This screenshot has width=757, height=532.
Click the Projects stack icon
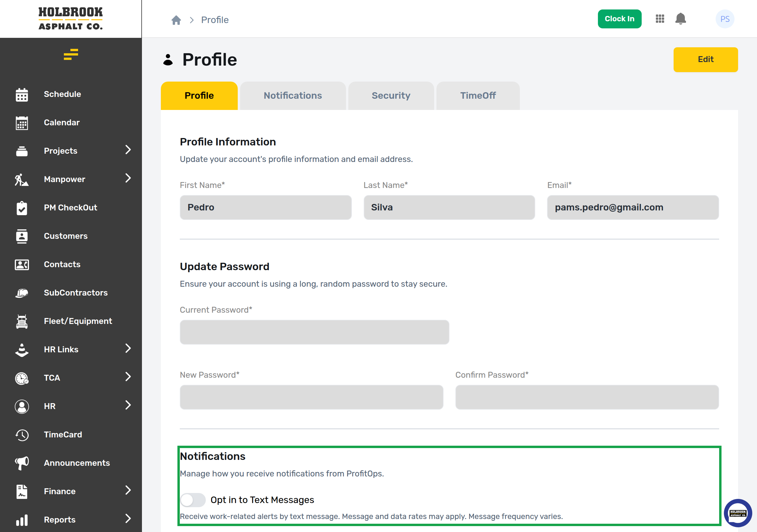(x=22, y=151)
